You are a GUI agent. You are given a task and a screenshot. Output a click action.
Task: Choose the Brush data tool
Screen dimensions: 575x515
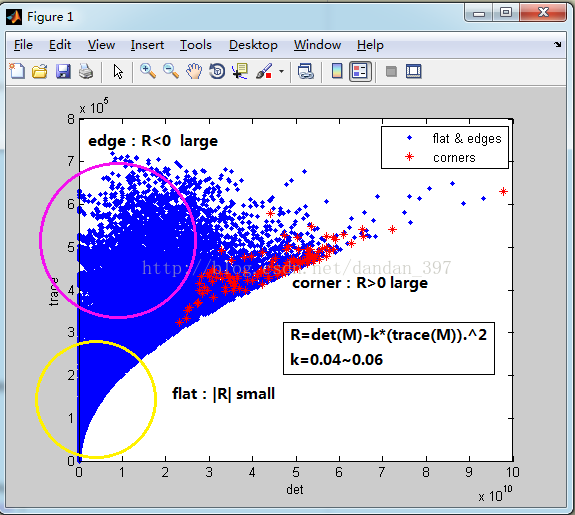pos(264,71)
